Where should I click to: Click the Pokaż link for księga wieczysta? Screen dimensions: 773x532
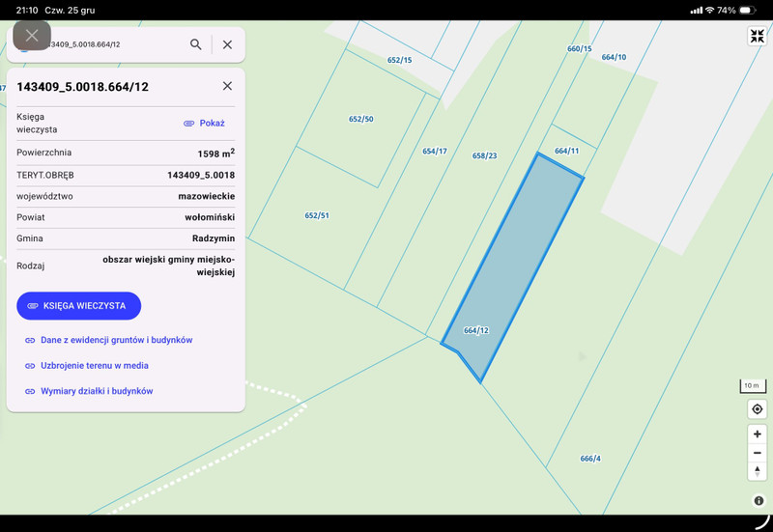(x=204, y=124)
